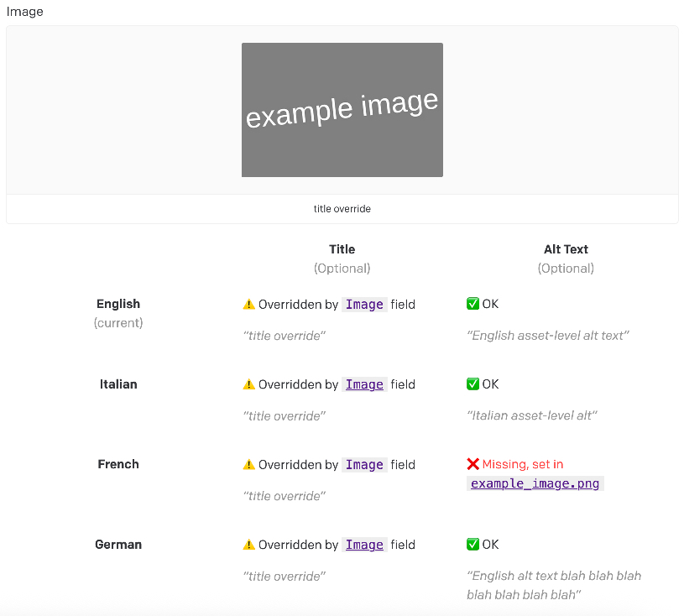Select the French locale row label
This screenshot has height=616, width=684.
point(118,464)
